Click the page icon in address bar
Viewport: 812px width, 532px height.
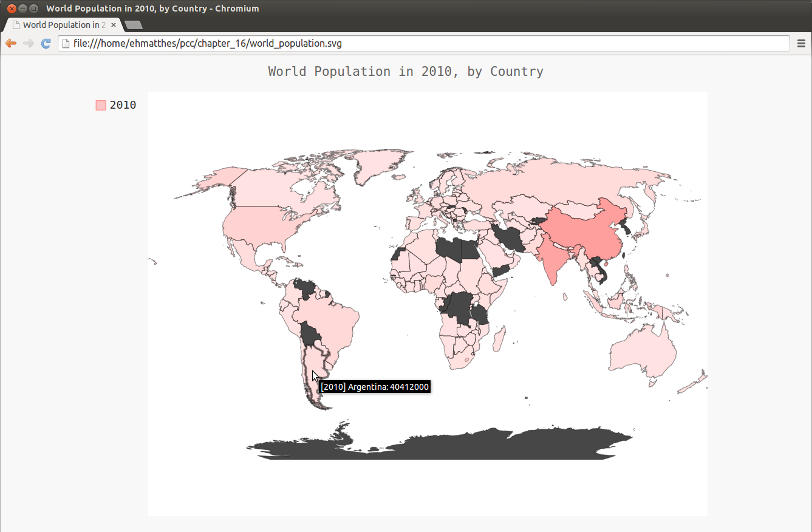click(66, 43)
